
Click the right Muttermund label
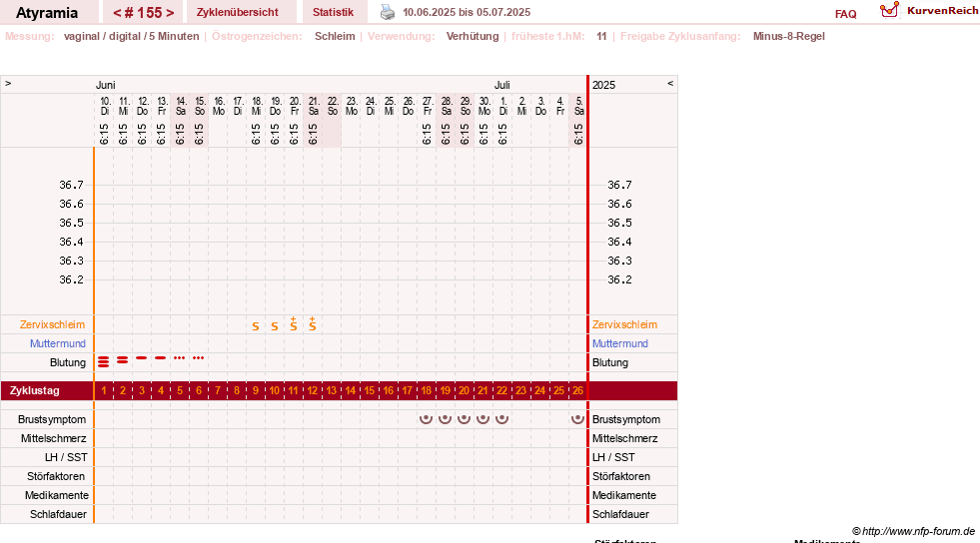point(620,343)
